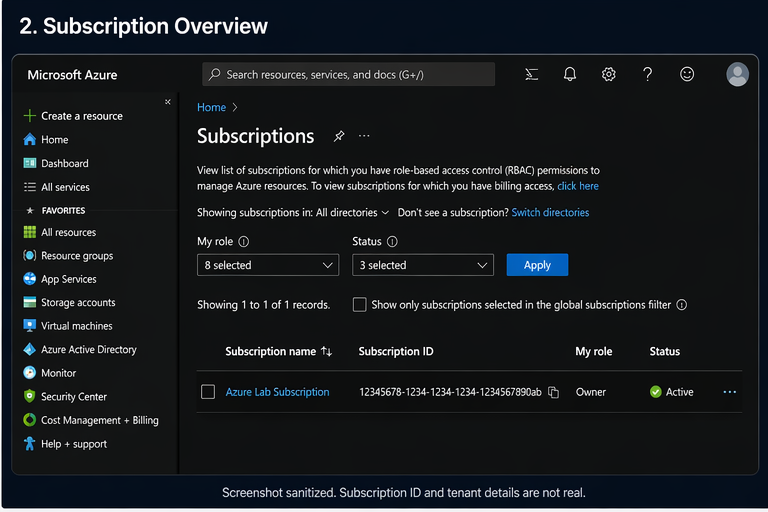768x512 pixels.
Task: Open Security Center from sidebar
Action: coord(65,396)
